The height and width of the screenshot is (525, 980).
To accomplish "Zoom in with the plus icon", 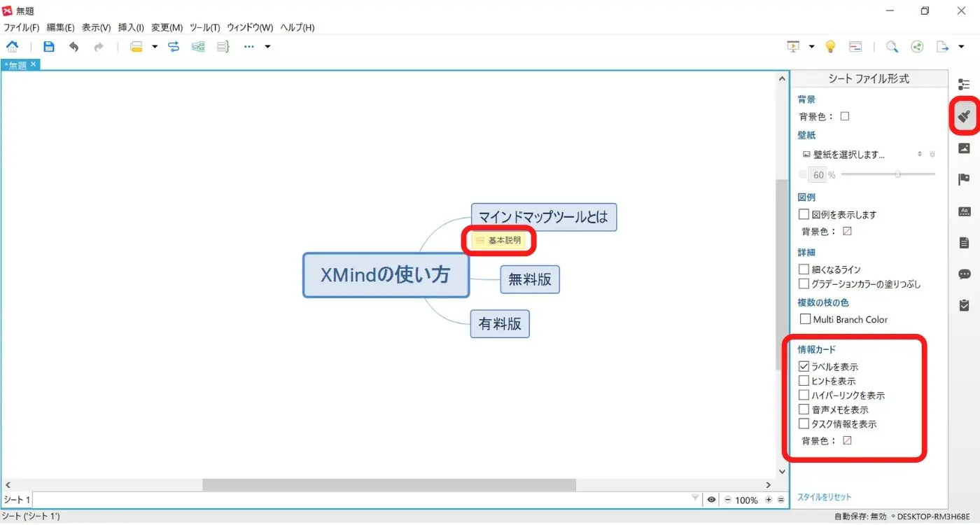I will 769,500.
